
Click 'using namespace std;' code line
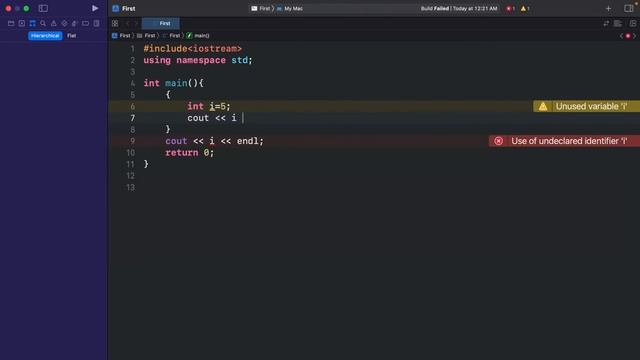point(198,60)
